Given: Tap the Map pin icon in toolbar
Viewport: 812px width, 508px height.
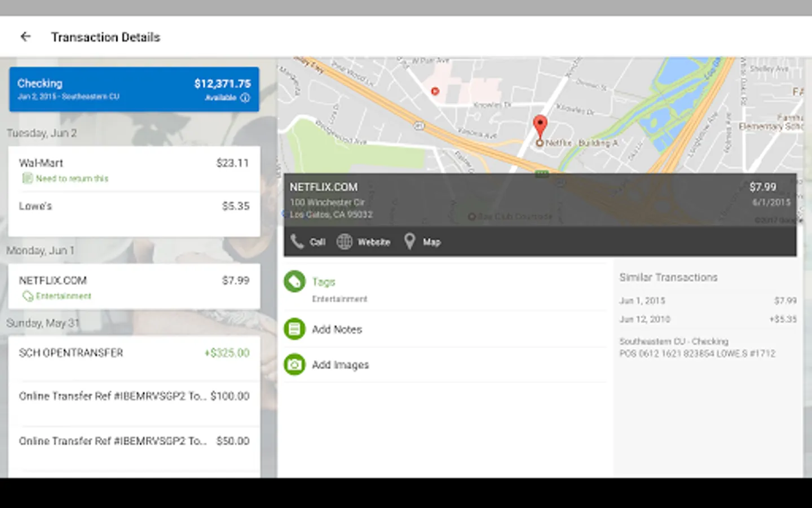Looking at the screenshot, I should [410, 242].
